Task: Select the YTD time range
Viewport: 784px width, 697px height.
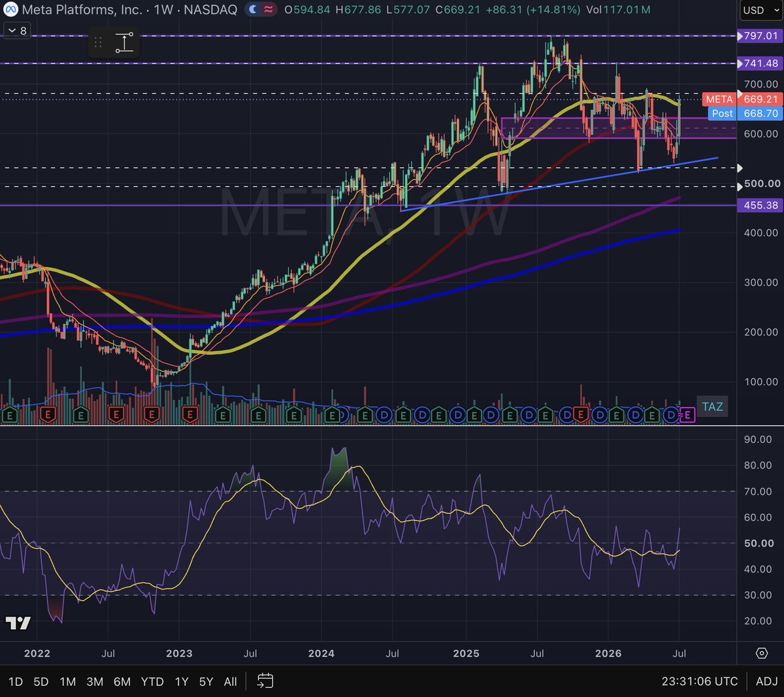Action: 152,681
